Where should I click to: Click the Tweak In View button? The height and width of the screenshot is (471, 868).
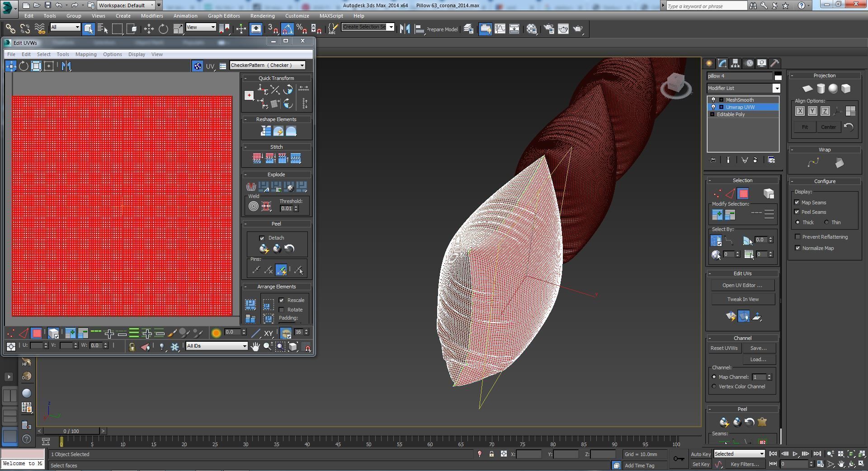tap(743, 300)
